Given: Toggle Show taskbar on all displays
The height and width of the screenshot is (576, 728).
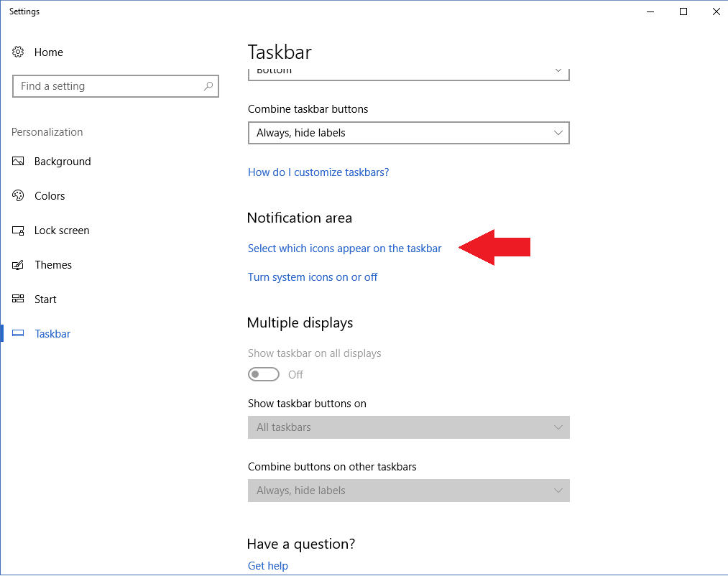Looking at the screenshot, I should 264,374.
